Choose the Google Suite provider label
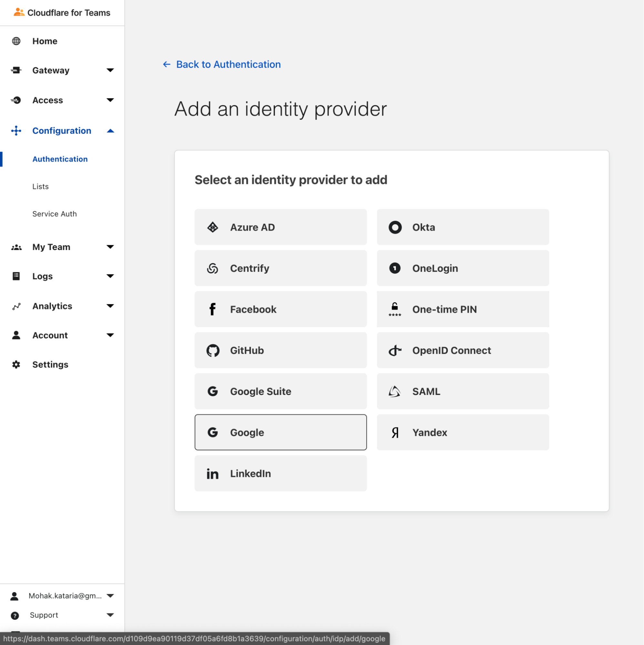 click(x=261, y=392)
